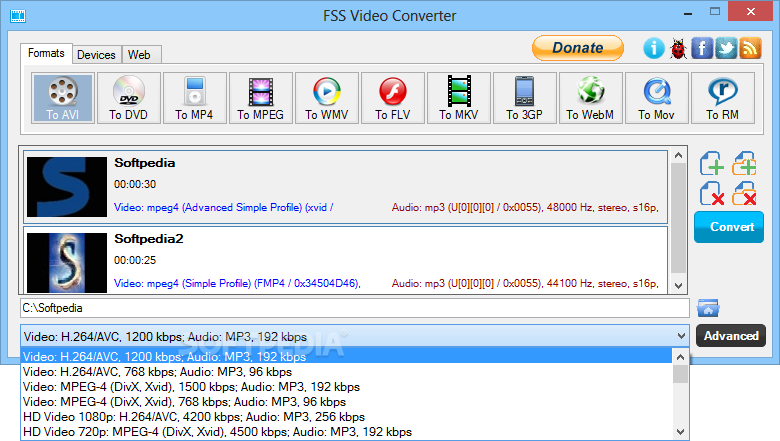Click the FSS Video Converter title bar icon

click(x=18, y=16)
